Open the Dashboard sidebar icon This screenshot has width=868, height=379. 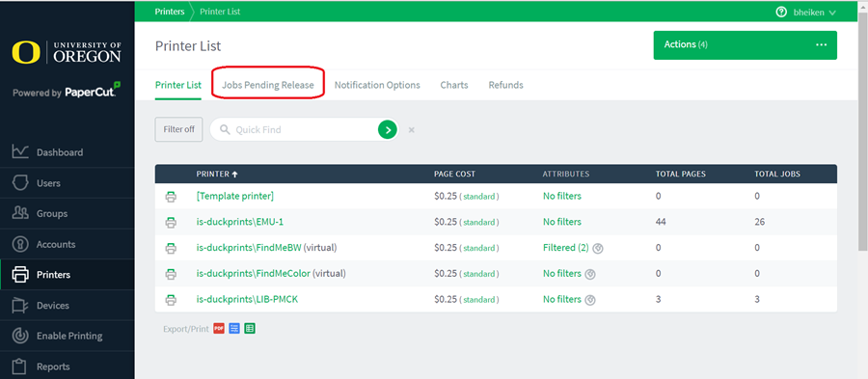tap(20, 152)
